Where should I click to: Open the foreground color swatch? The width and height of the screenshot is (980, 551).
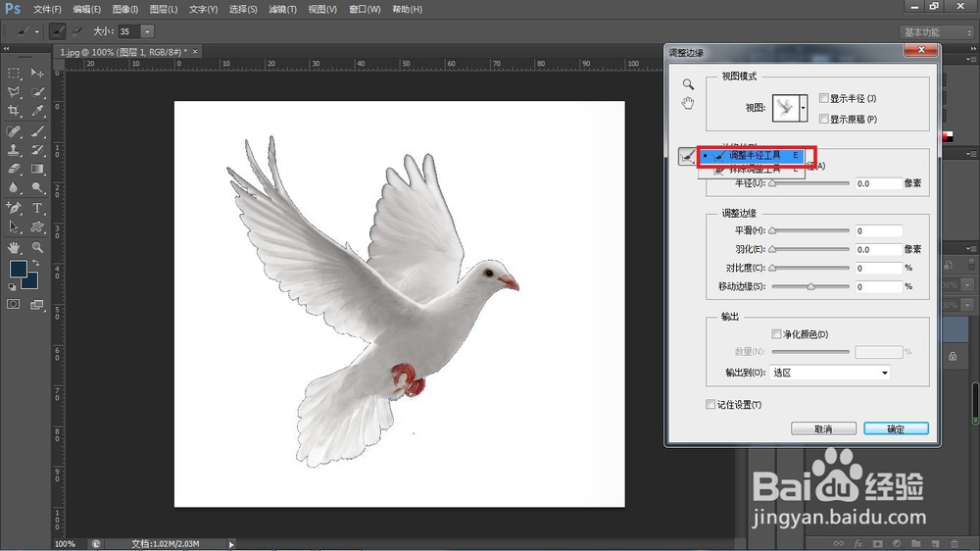pyautogui.click(x=18, y=269)
